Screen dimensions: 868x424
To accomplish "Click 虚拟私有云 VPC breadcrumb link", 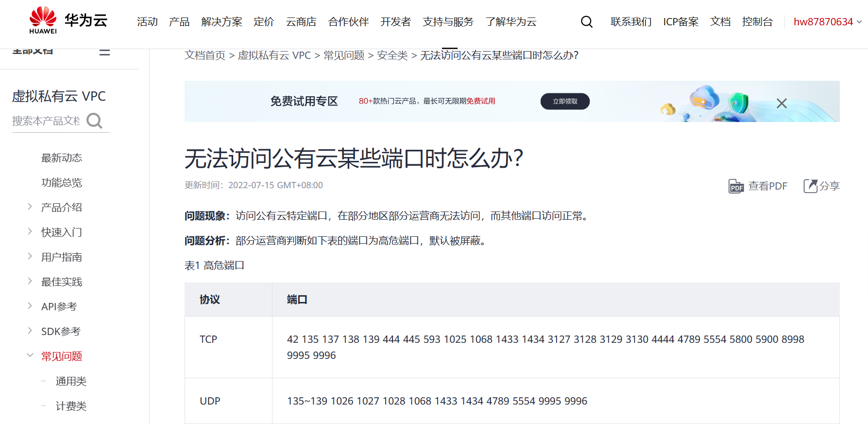I will [274, 55].
